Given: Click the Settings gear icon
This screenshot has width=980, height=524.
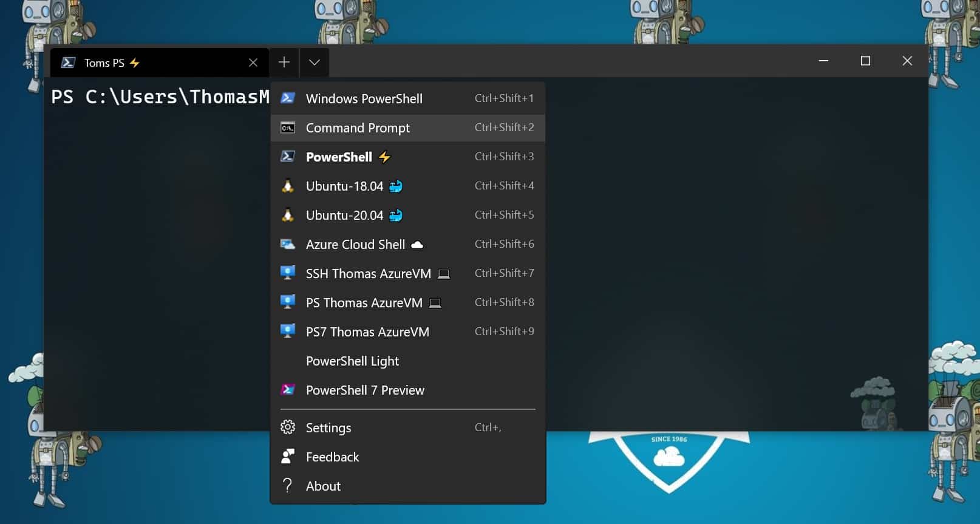Looking at the screenshot, I should [x=288, y=427].
